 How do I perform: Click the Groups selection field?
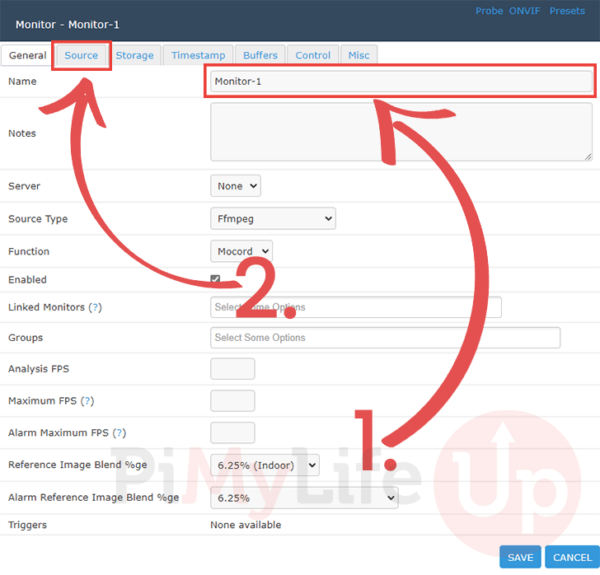coord(385,338)
